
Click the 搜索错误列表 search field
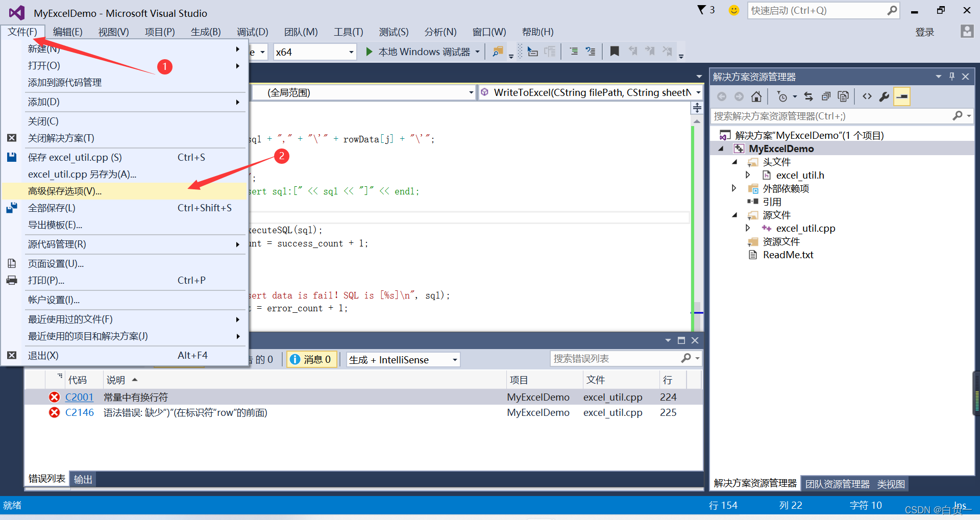point(616,359)
